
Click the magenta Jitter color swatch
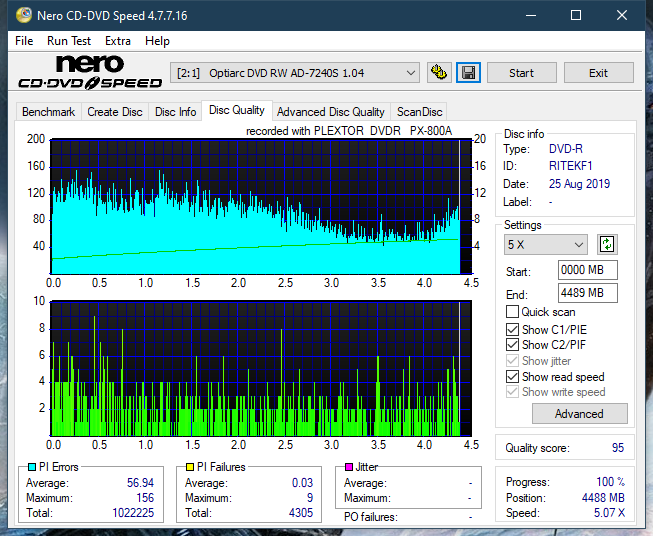pyautogui.click(x=349, y=467)
